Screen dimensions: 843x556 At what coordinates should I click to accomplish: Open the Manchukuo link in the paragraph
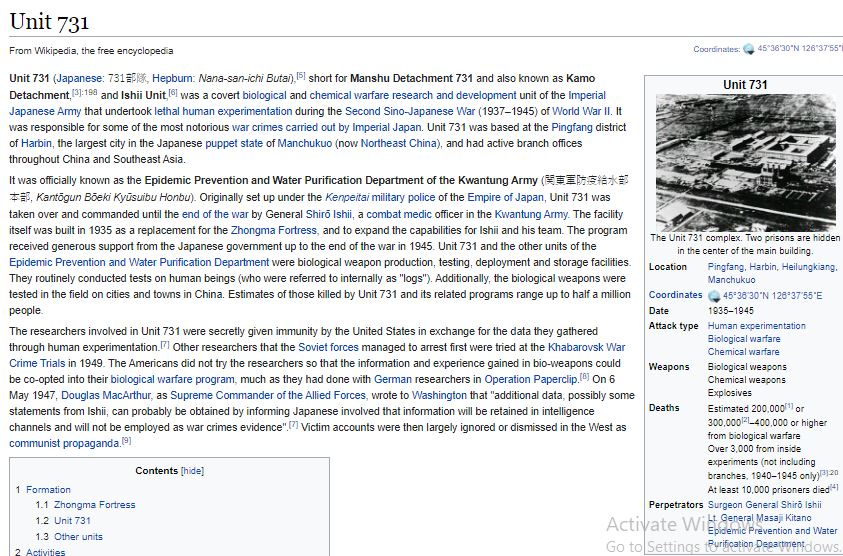[x=305, y=144]
